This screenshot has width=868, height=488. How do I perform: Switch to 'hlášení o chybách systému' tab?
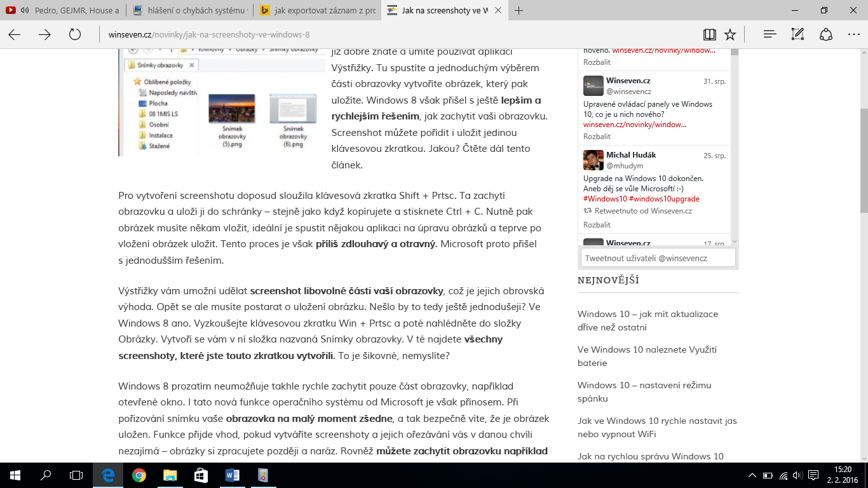(189, 10)
